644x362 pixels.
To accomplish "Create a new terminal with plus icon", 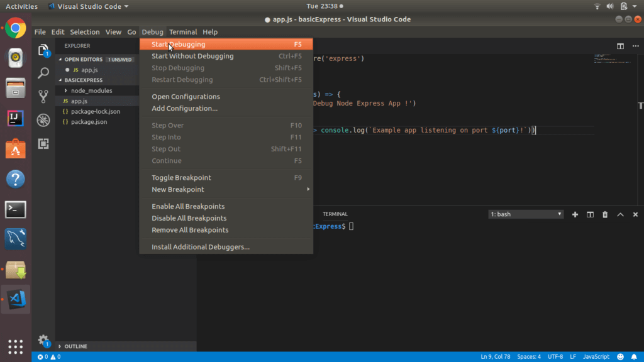I will tap(575, 214).
